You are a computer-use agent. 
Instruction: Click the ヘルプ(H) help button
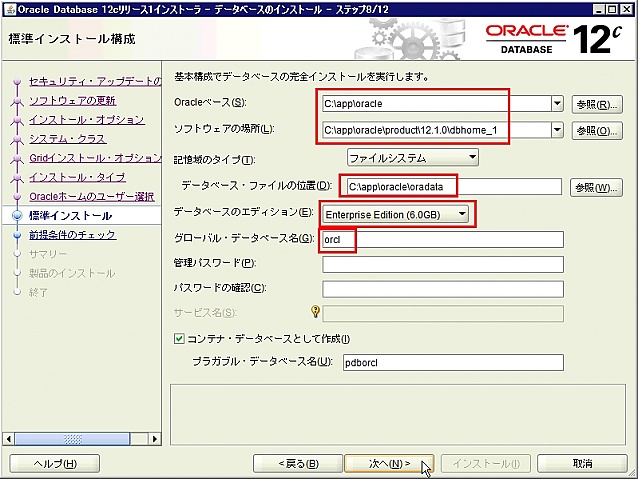(55, 464)
